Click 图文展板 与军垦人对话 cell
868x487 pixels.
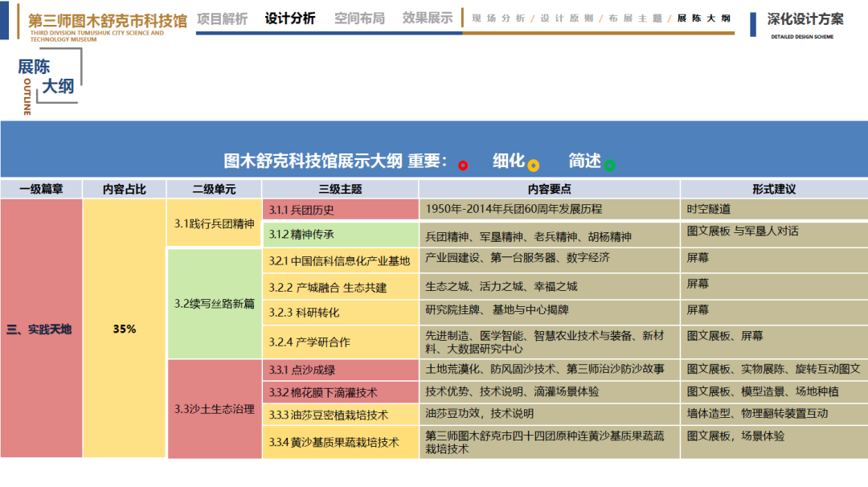774,234
